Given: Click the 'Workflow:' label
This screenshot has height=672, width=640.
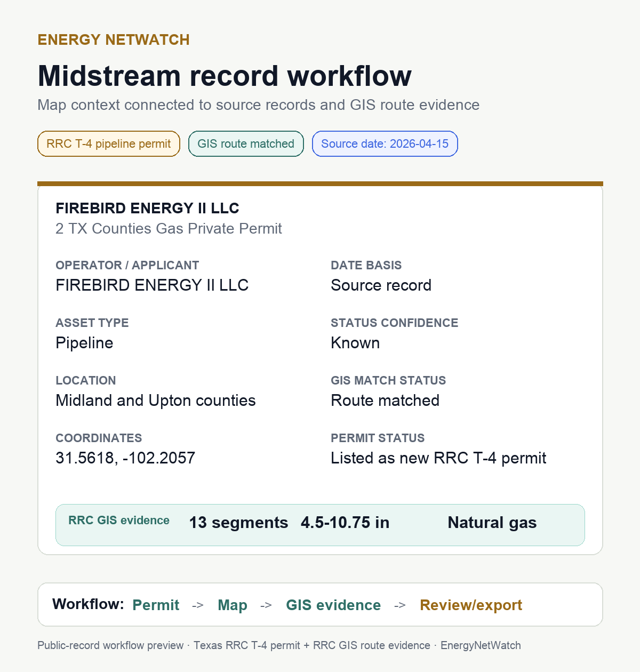Looking at the screenshot, I should click(x=88, y=604).
